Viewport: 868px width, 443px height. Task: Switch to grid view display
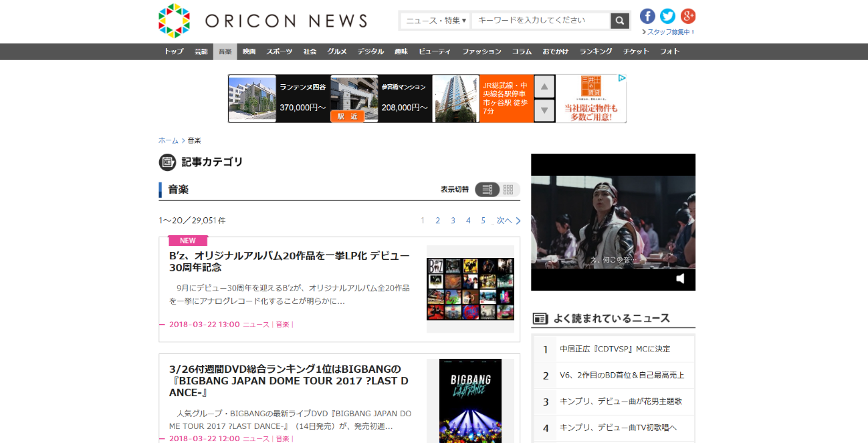click(508, 190)
